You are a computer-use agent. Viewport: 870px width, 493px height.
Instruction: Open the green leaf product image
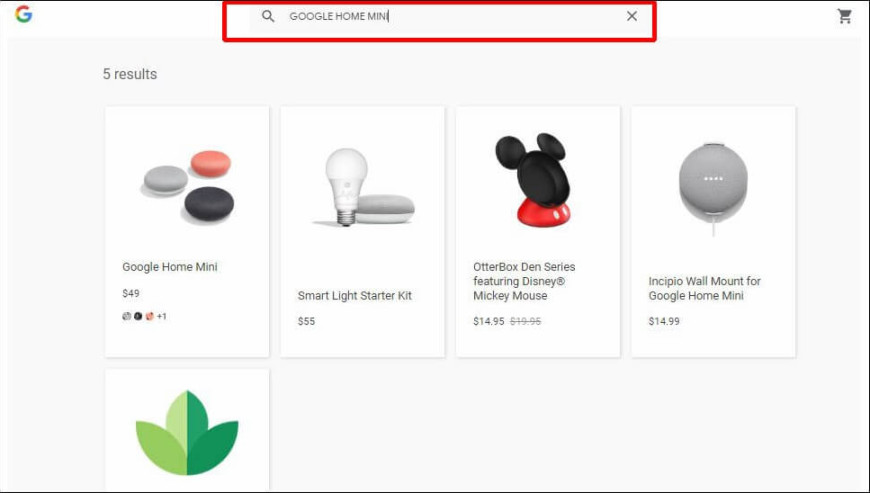pos(188,433)
